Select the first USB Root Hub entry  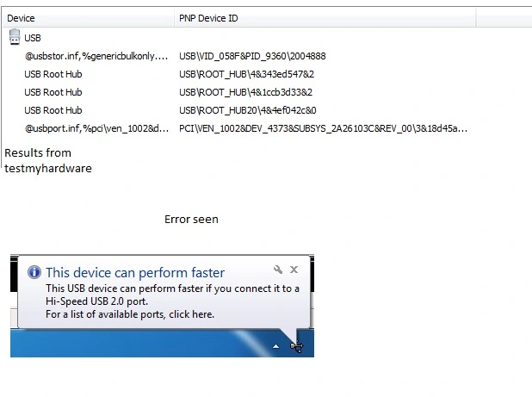53,74
